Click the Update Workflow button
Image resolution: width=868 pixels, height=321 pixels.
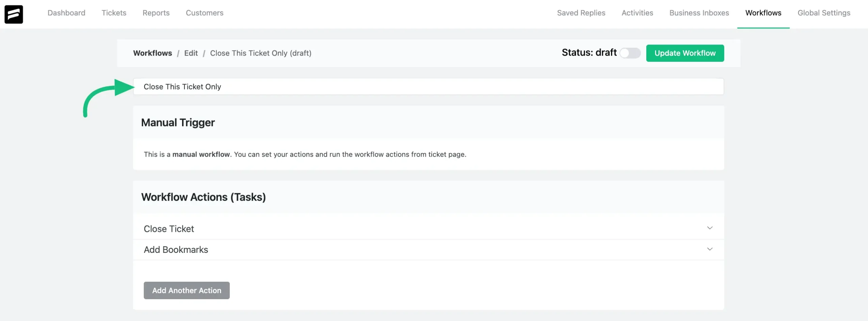[x=685, y=53]
